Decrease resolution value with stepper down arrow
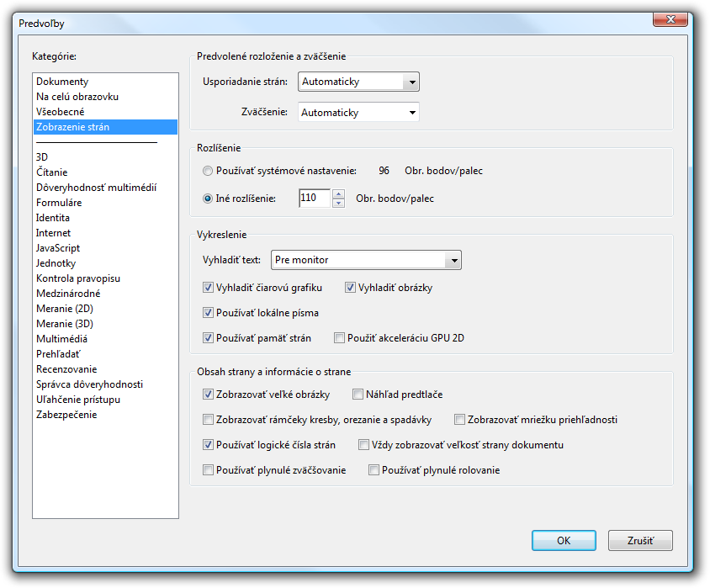This screenshot has width=710, height=588. (338, 203)
